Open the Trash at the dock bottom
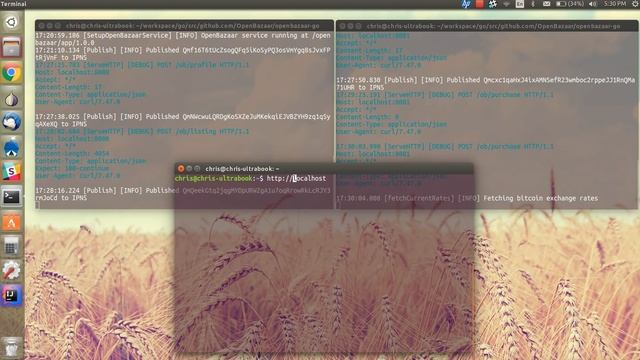 (11, 347)
